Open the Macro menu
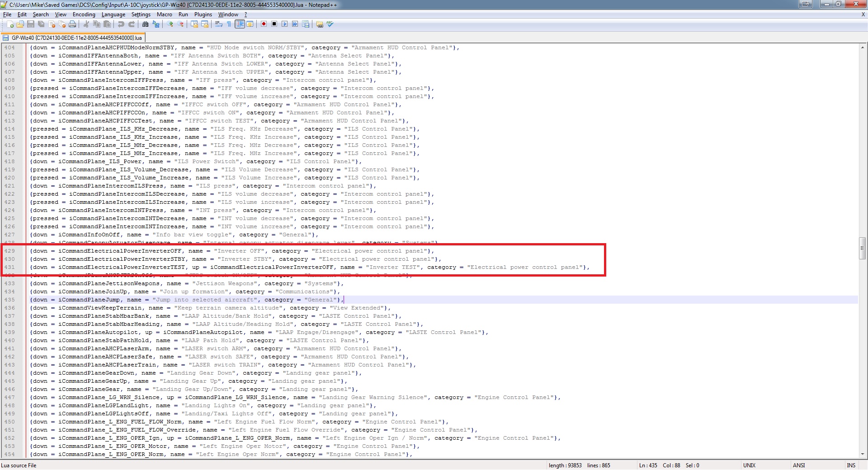 165,14
